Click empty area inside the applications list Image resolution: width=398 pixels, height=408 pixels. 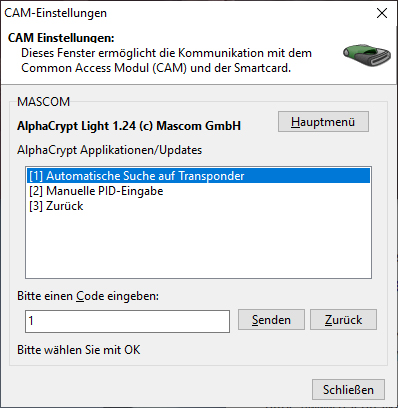click(x=198, y=247)
